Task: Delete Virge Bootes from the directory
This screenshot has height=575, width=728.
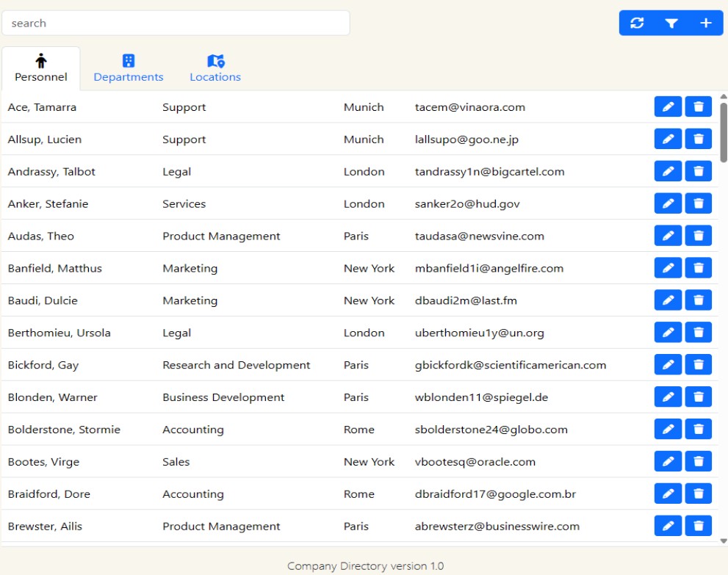Action: coord(699,462)
